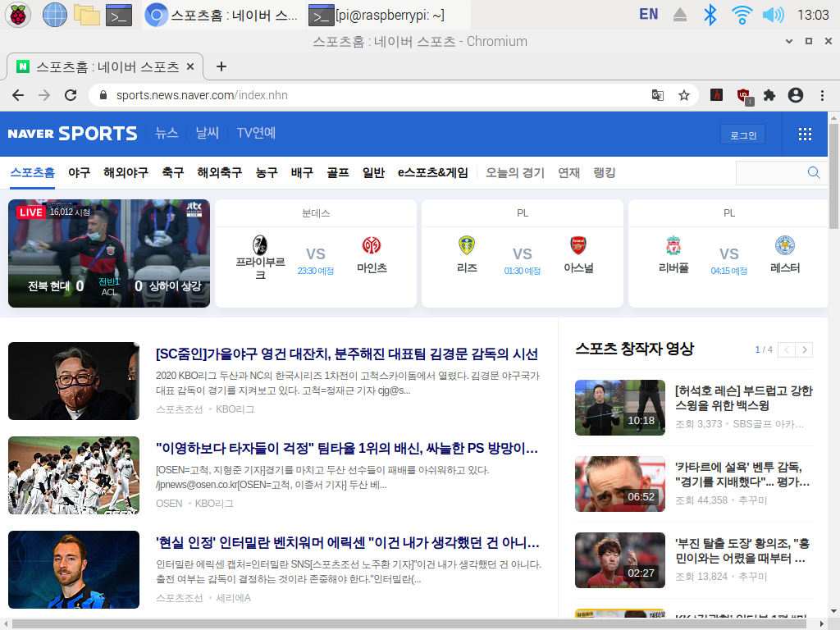This screenshot has width=840, height=630.
Task: Open the 인터밀란 에릭센 article headline
Action: 347,543
